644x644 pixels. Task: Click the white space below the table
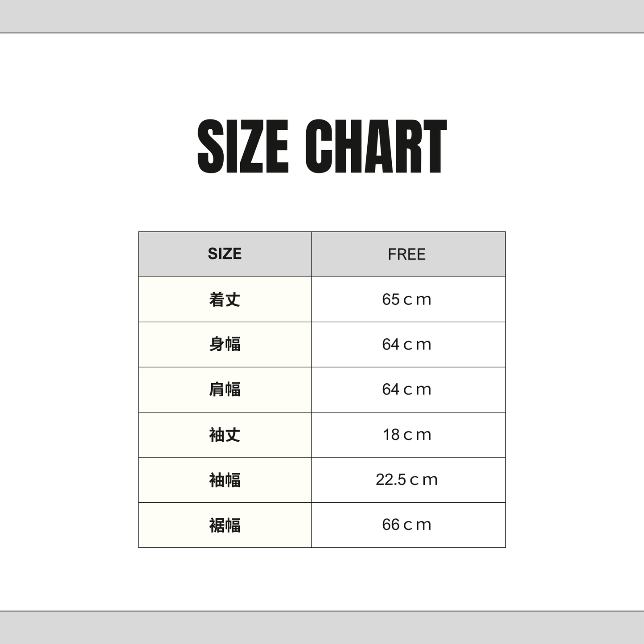pos(322,579)
